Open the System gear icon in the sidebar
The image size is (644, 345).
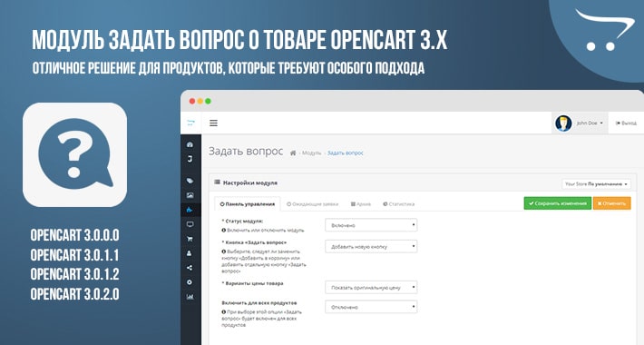point(190,282)
